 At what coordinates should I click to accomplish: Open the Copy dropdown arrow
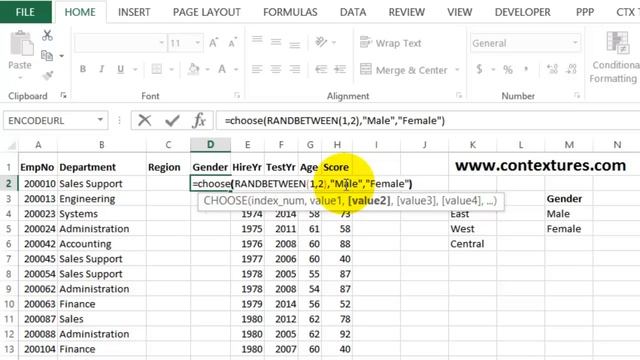pos(62,56)
